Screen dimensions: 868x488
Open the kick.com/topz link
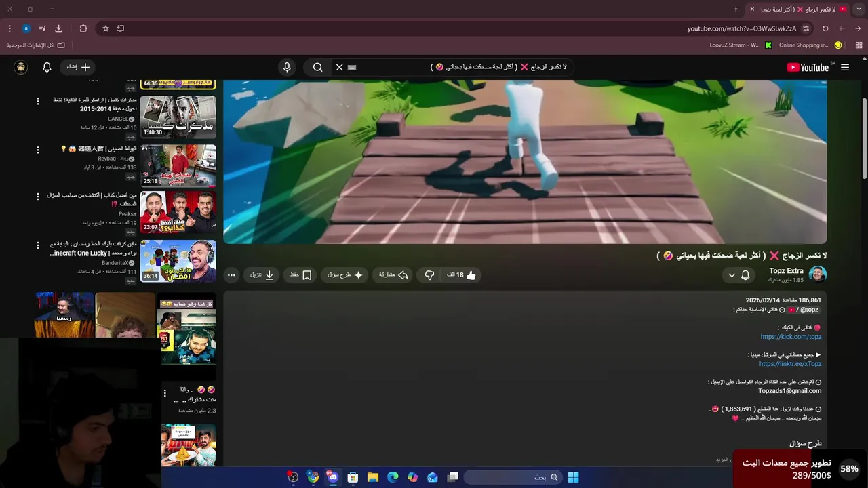pos(791,337)
